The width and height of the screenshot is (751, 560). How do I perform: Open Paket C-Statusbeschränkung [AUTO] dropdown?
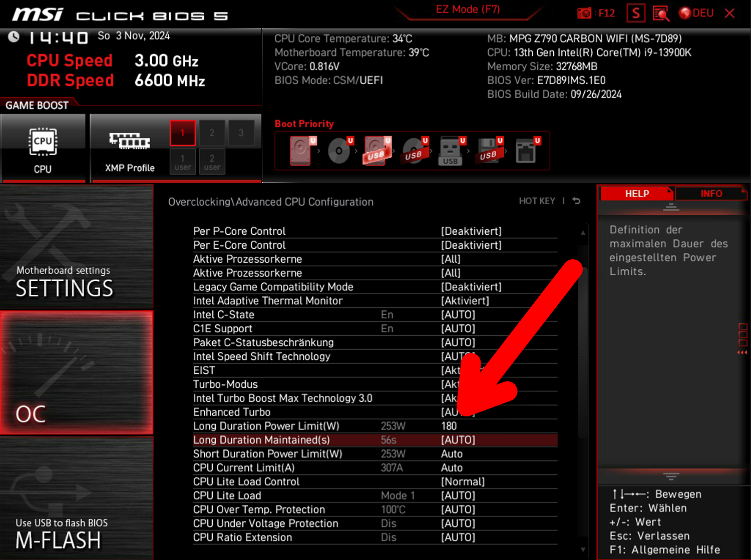click(458, 343)
